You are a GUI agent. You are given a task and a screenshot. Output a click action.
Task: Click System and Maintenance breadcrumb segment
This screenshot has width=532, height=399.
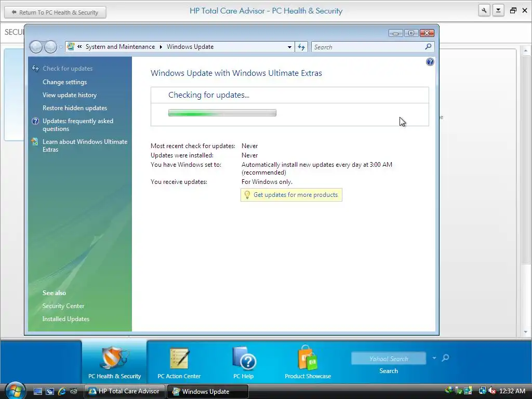(x=120, y=47)
